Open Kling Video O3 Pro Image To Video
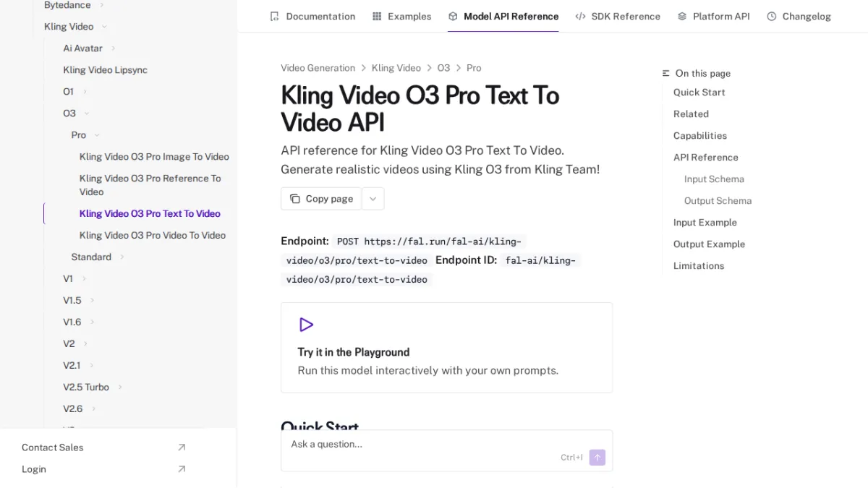The width and height of the screenshot is (868, 488). click(x=154, y=157)
